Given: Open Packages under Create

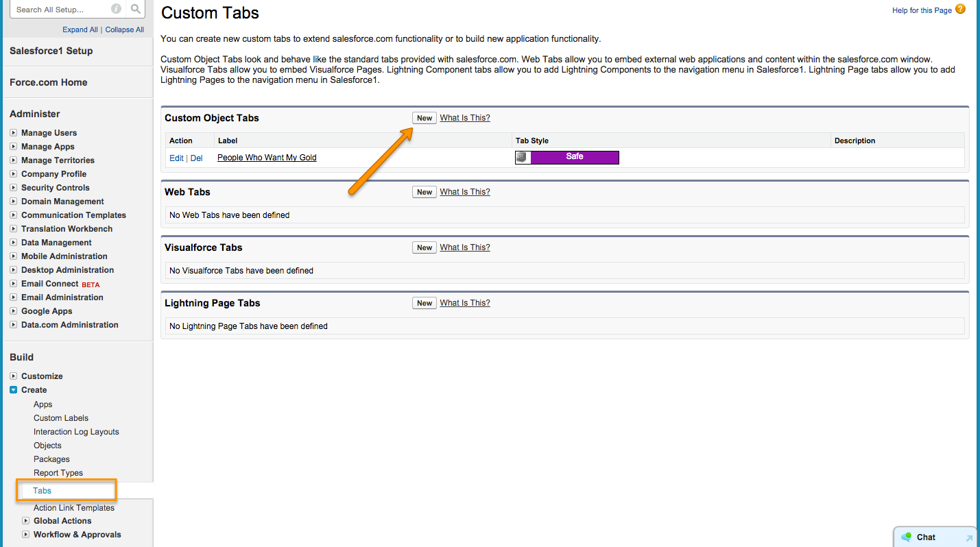Looking at the screenshot, I should click(51, 459).
